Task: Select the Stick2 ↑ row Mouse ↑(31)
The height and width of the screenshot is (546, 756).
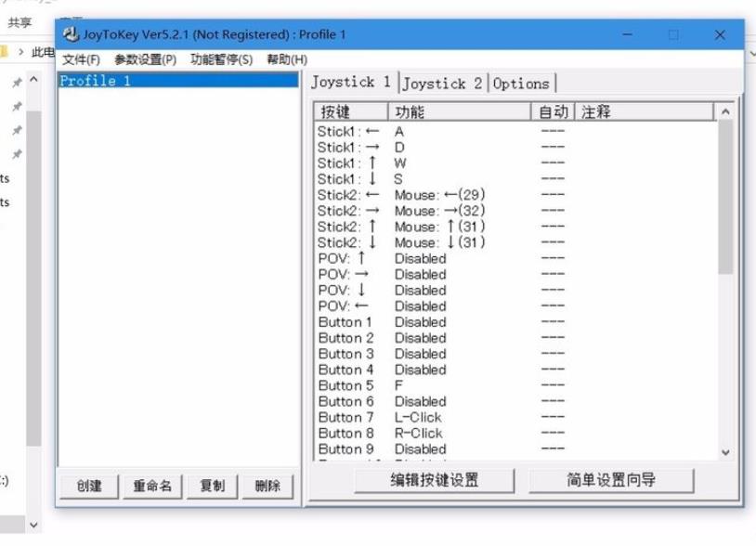Action: (515, 227)
